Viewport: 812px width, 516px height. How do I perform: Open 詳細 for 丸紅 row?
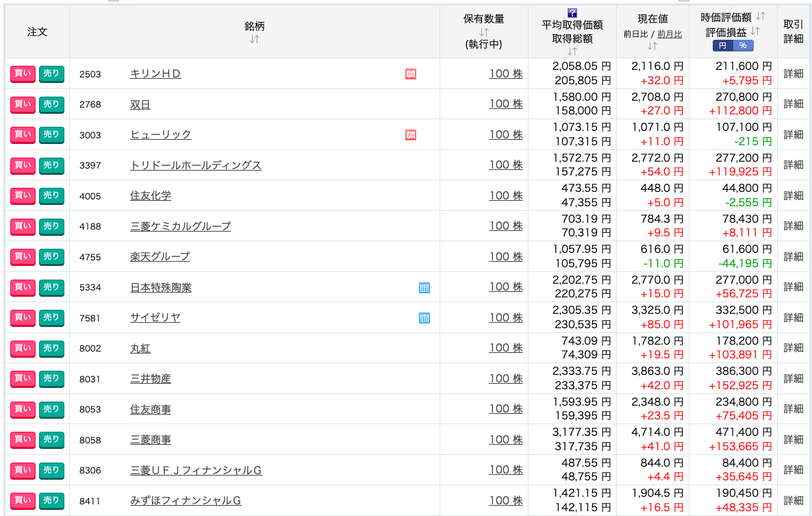tap(794, 347)
